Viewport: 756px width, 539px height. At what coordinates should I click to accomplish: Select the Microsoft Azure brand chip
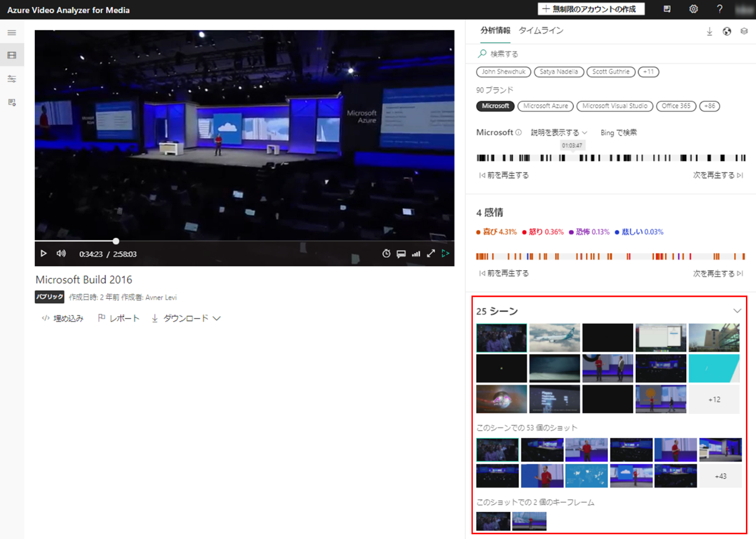[545, 106]
